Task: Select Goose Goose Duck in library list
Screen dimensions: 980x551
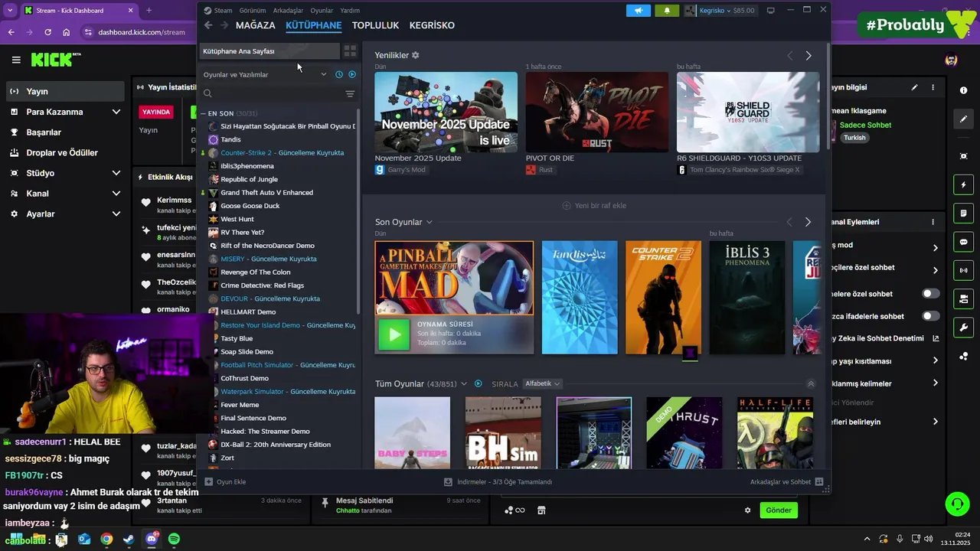Action: coord(250,206)
